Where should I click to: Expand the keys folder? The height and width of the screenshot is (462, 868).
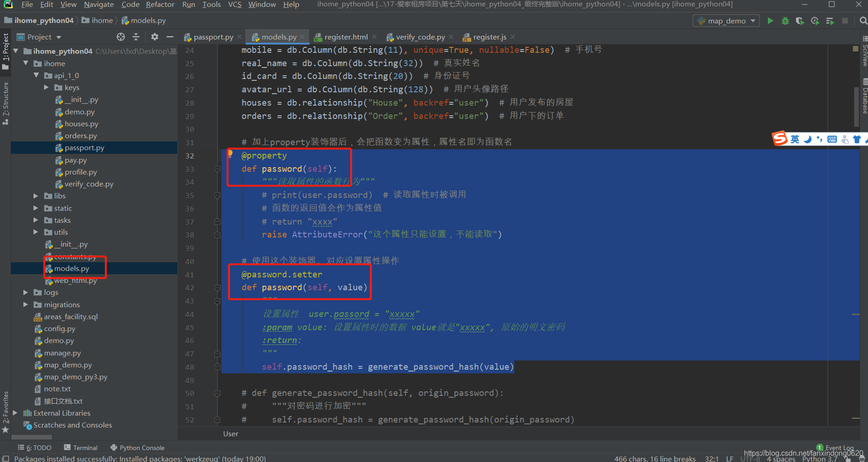(x=46, y=87)
